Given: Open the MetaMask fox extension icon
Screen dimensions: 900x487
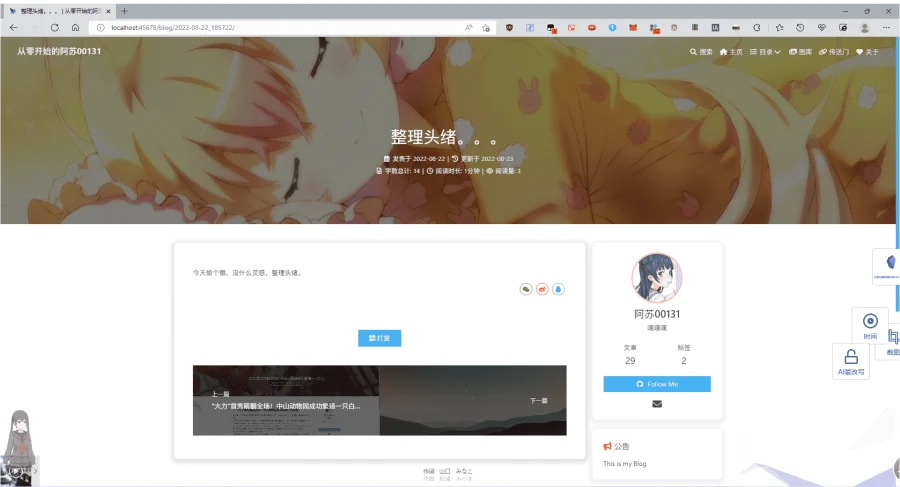Looking at the screenshot, I should click(633, 28).
